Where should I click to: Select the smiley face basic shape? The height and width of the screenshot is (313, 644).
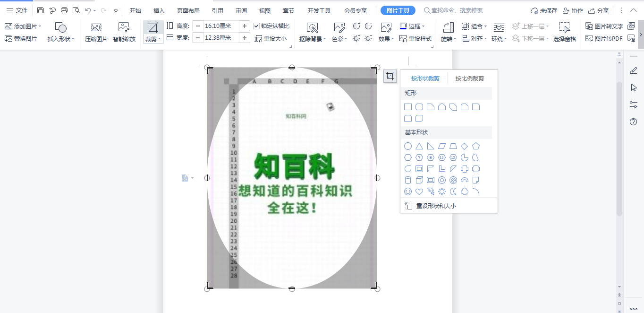[x=407, y=191]
